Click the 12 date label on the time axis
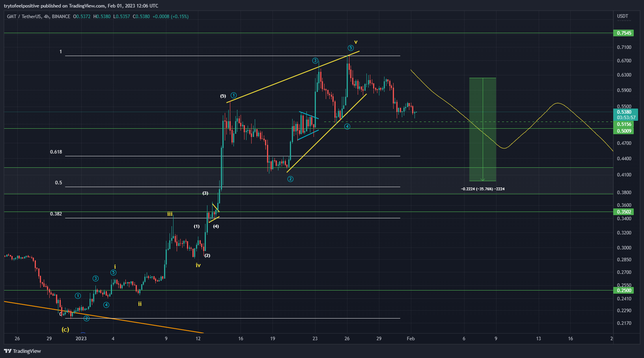Viewport: 644px width, 358px height. [198, 339]
